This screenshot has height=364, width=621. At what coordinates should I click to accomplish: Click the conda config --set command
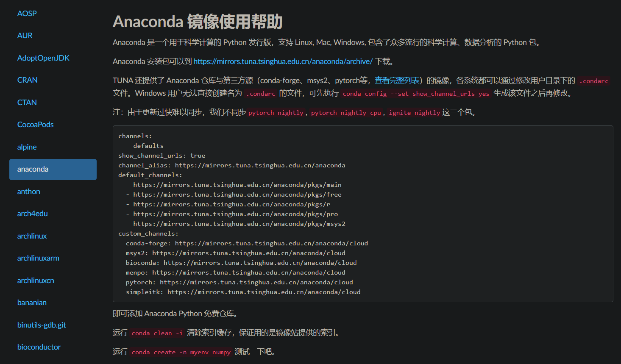click(416, 94)
